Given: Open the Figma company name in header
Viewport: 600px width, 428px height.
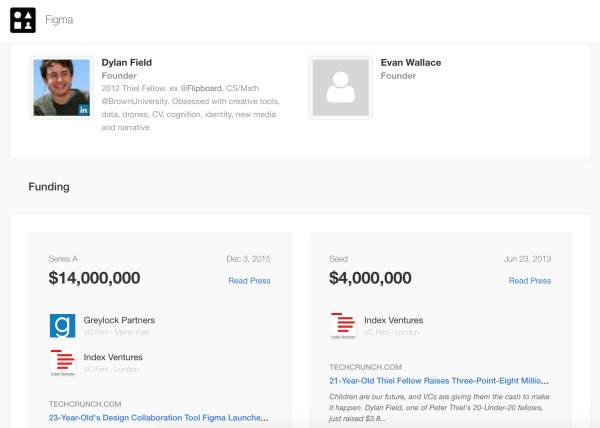Looking at the screenshot, I should [x=59, y=20].
